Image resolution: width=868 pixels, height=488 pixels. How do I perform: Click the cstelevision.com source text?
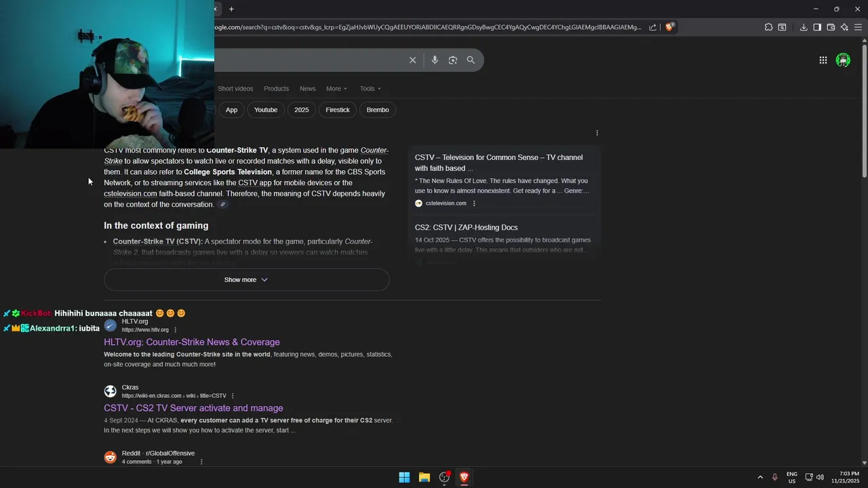[x=446, y=203]
